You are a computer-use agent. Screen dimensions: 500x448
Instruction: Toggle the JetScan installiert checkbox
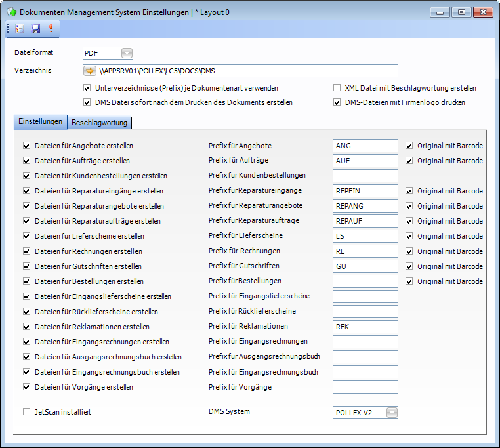(27, 412)
